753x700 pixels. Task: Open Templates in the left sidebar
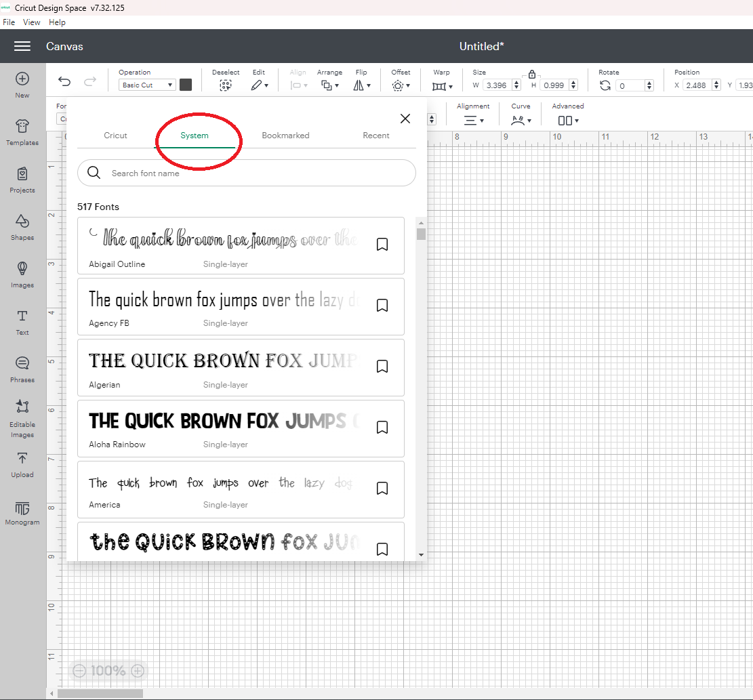click(x=22, y=133)
